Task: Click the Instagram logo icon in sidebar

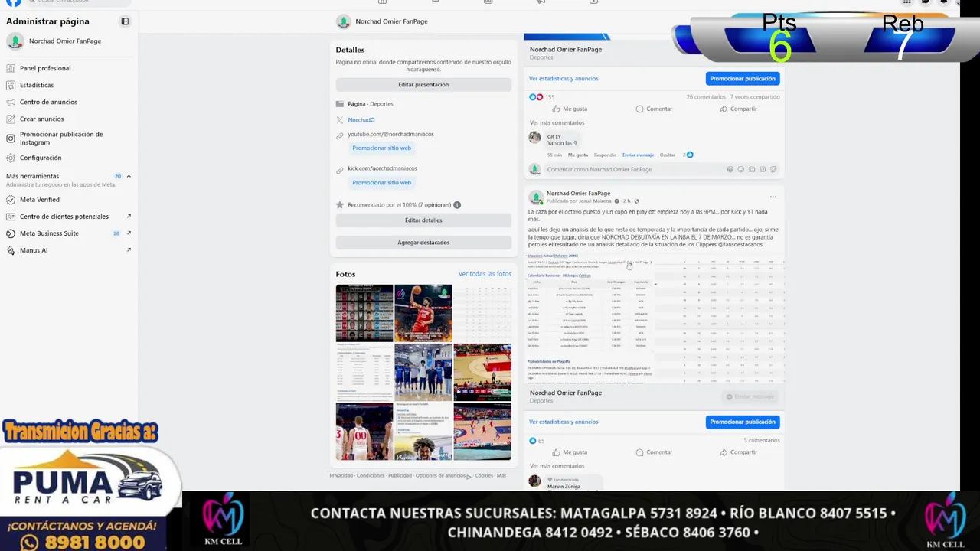Action: [x=11, y=139]
